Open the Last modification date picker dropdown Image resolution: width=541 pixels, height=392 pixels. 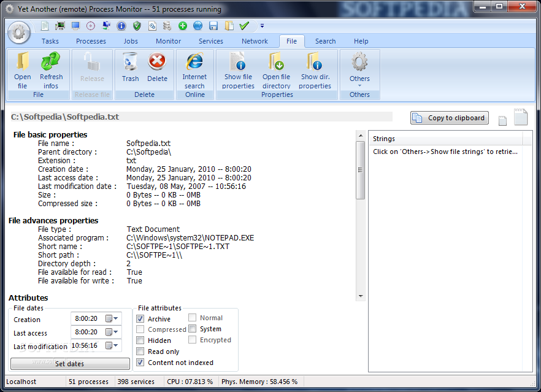click(112, 345)
